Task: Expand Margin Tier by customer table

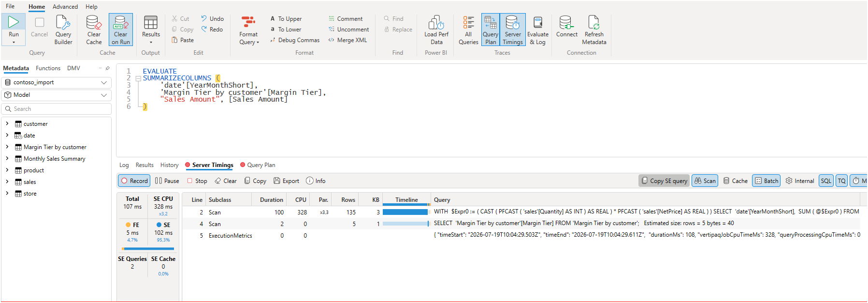Action: tap(7, 147)
